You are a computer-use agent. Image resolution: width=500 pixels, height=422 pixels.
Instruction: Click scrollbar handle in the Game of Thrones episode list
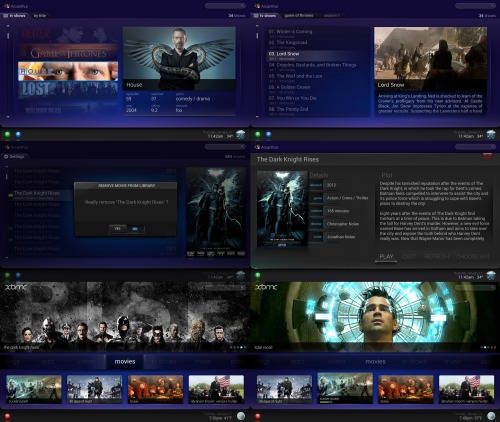click(257, 36)
